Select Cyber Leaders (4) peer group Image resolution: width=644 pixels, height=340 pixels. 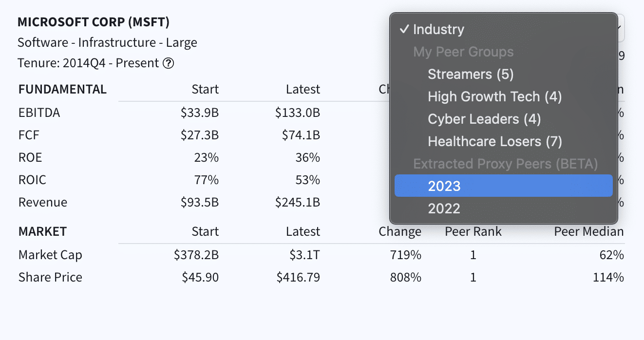(484, 119)
